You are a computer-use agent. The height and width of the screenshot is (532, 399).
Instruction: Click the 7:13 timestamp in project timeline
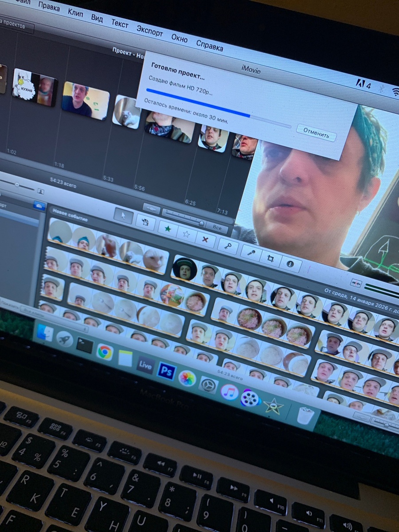coord(223,211)
